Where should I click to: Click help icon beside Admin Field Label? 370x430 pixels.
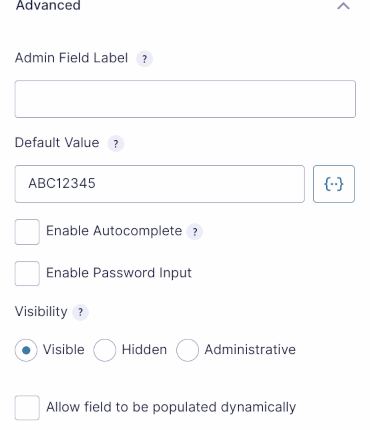144,59
